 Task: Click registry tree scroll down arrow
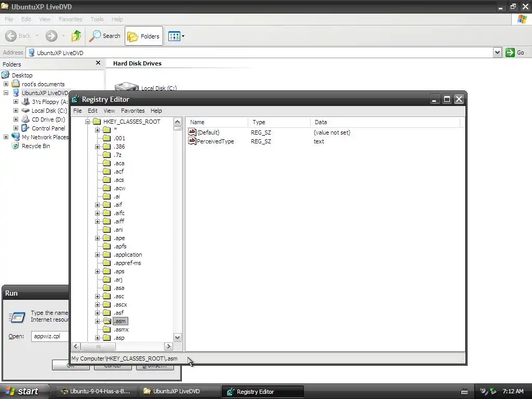(x=178, y=337)
